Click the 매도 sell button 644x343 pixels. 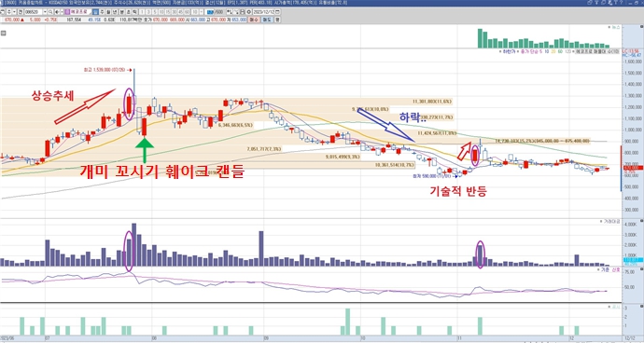267,20
